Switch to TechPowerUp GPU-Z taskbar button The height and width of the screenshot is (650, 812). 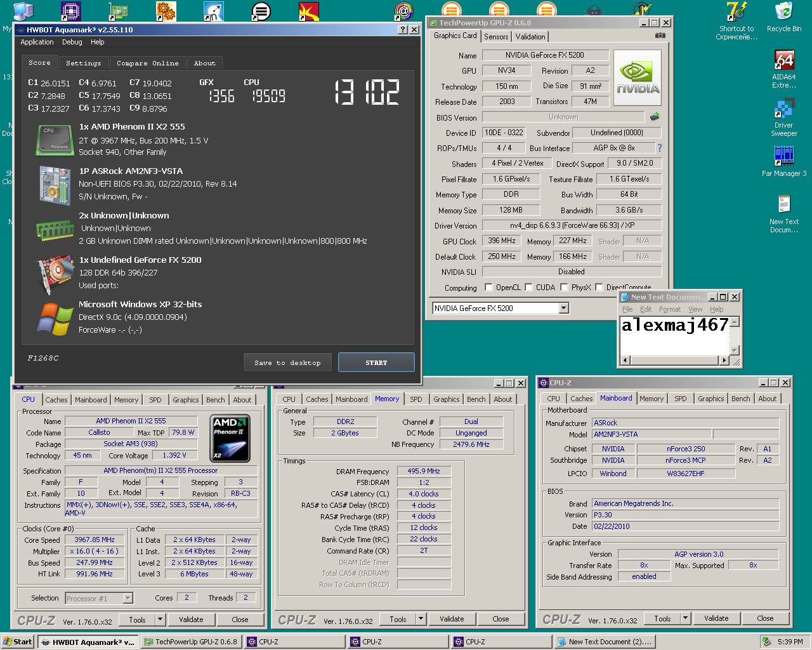(192, 642)
